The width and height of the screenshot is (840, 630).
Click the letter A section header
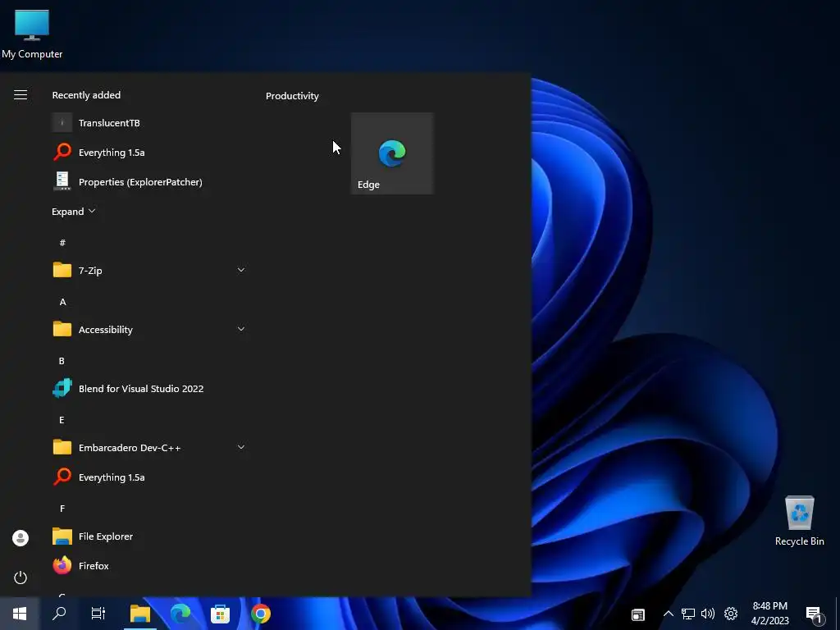pyautogui.click(x=62, y=302)
